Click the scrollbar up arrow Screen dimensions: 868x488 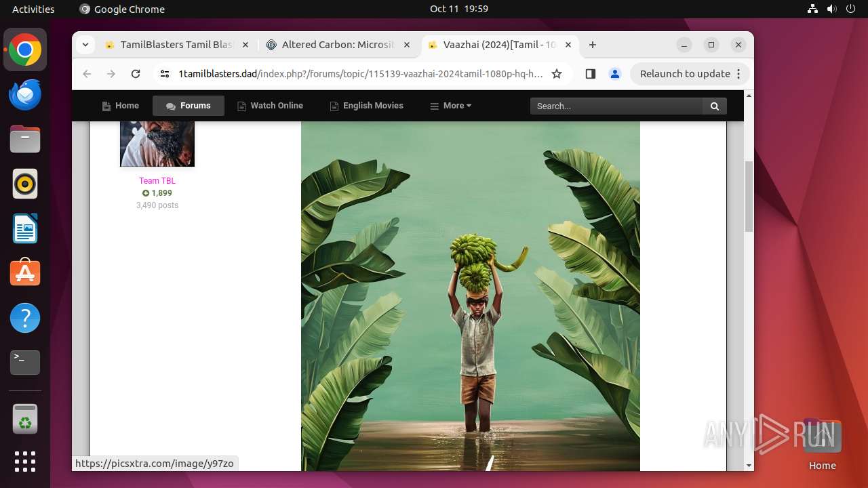click(749, 96)
